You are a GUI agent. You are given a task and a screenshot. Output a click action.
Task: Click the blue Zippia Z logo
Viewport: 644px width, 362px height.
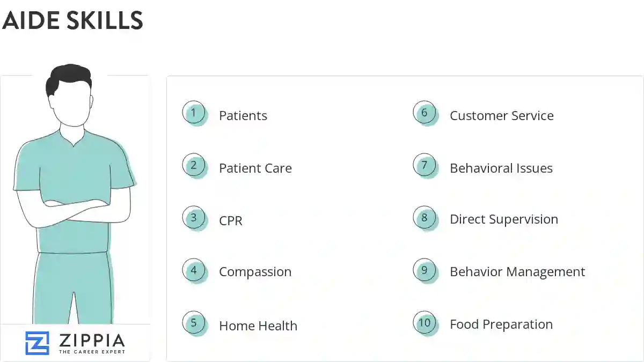(37, 343)
